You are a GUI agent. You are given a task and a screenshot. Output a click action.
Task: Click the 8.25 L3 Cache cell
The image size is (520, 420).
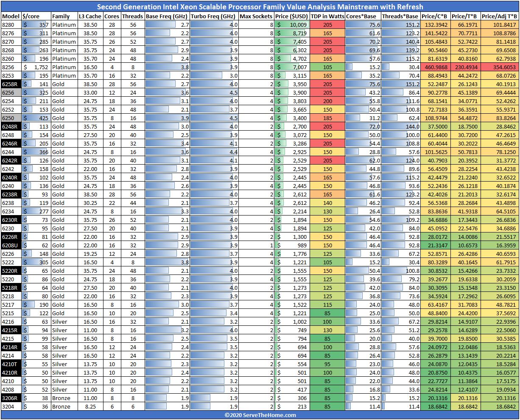[x=90, y=406]
